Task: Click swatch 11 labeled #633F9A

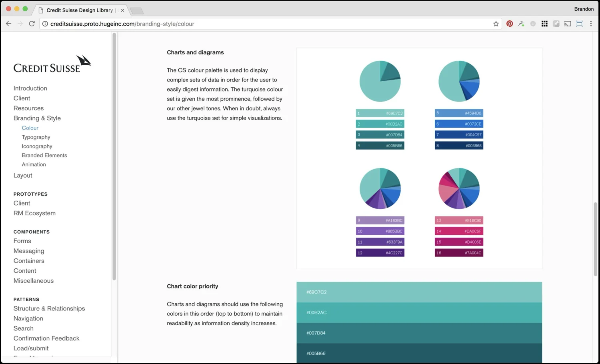Action: point(380,242)
